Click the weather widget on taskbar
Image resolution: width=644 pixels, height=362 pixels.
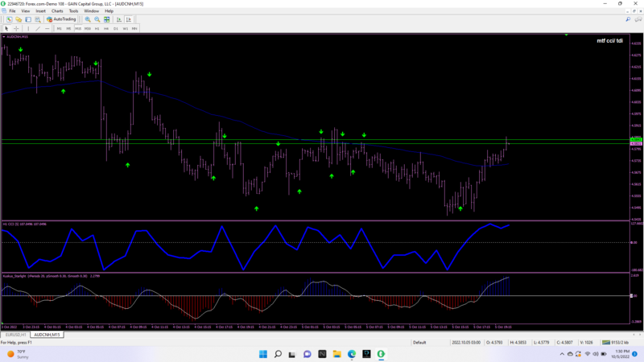click(x=18, y=354)
